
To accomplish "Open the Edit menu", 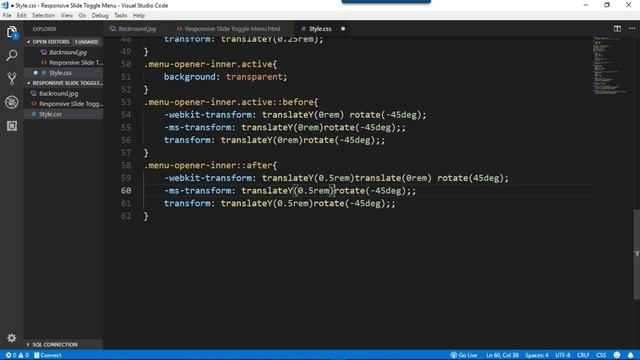I will point(21,16).
